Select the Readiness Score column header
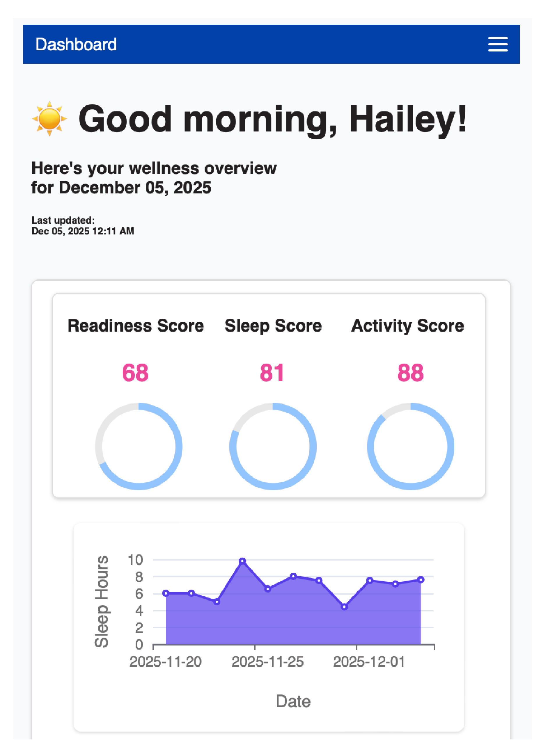The height and width of the screenshot is (756, 548). tap(135, 326)
